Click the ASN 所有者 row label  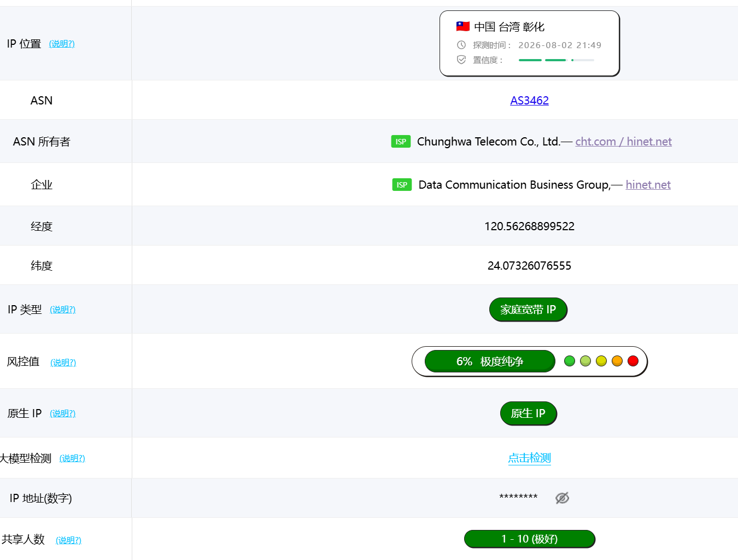(x=42, y=142)
